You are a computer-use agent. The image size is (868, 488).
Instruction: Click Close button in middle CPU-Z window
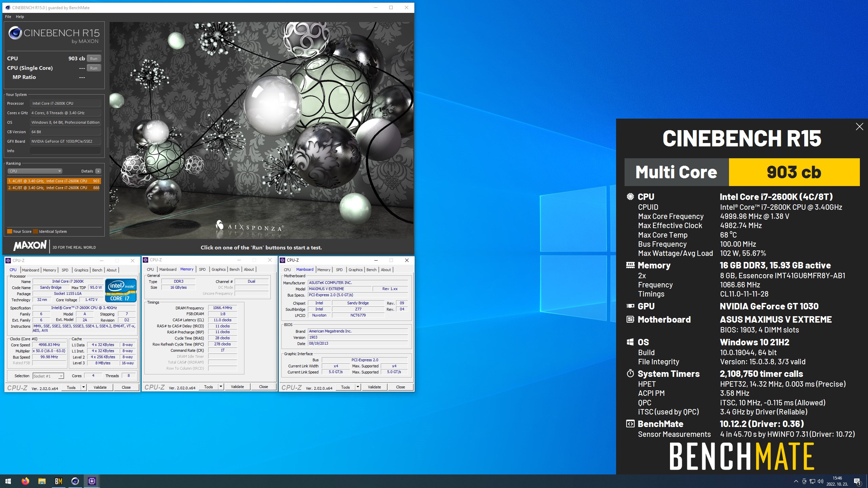click(263, 387)
